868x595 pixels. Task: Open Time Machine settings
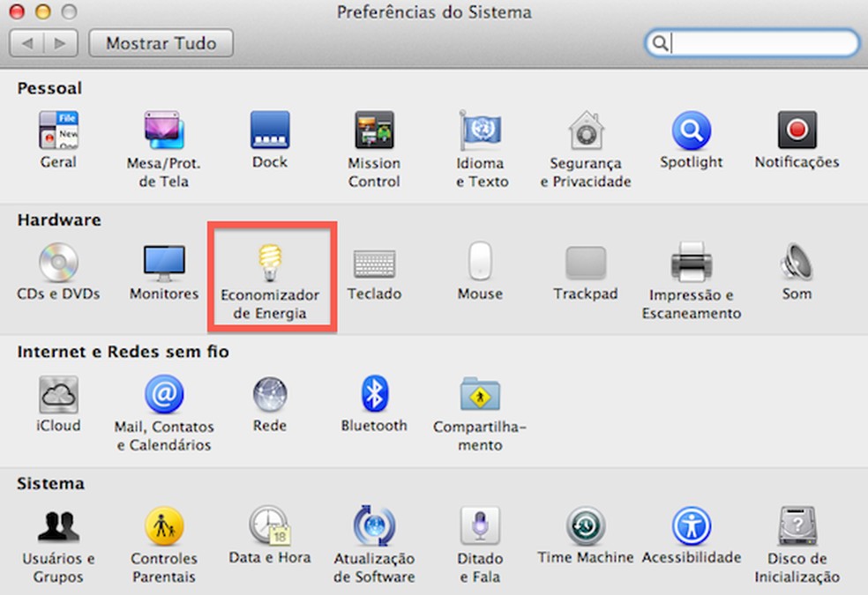tap(585, 524)
